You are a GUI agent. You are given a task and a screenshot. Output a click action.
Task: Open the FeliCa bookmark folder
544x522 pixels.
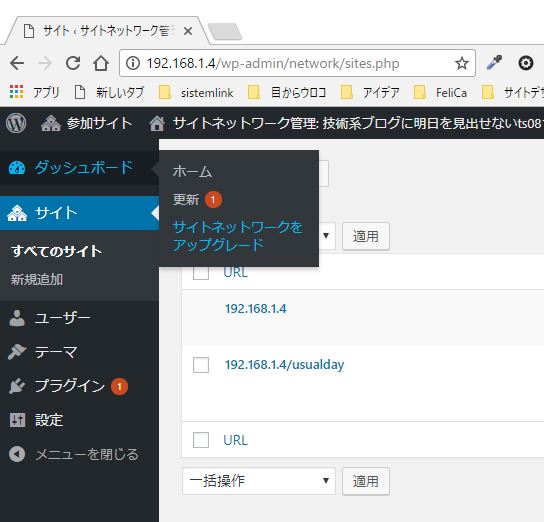(440, 92)
